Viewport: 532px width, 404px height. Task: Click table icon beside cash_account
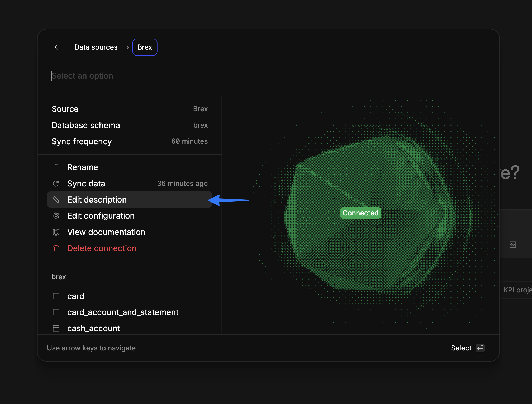56,328
